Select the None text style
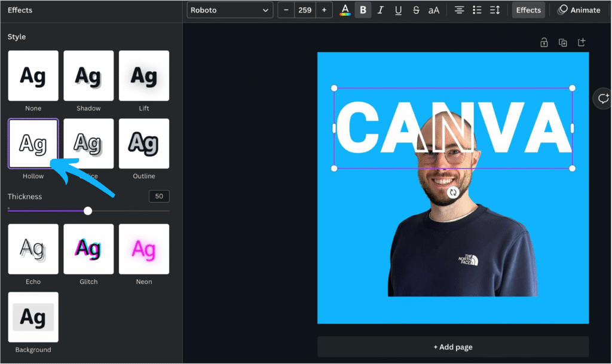The image size is (612, 364). coord(33,76)
